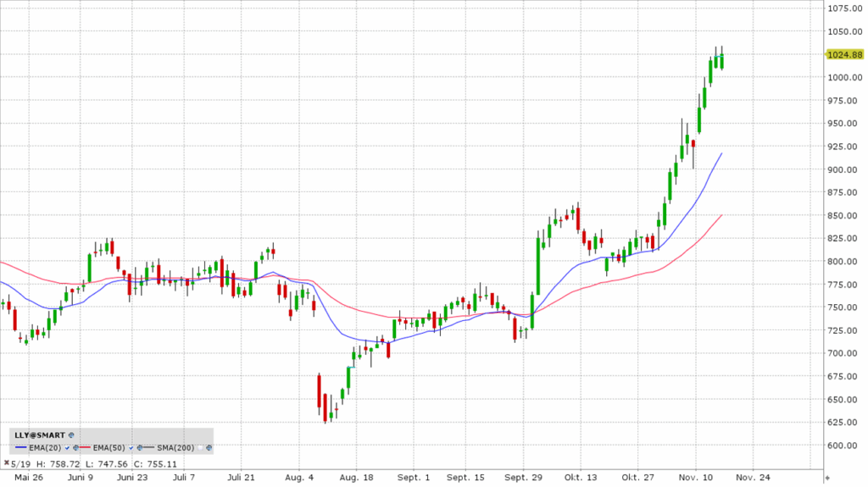868x487 pixels.
Task: Click the 800.00 level on price axis
Action: pos(844,261)
